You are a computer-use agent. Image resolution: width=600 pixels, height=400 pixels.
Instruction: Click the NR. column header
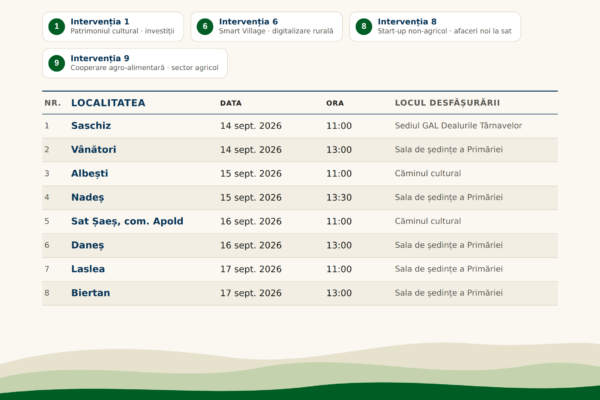52,103
